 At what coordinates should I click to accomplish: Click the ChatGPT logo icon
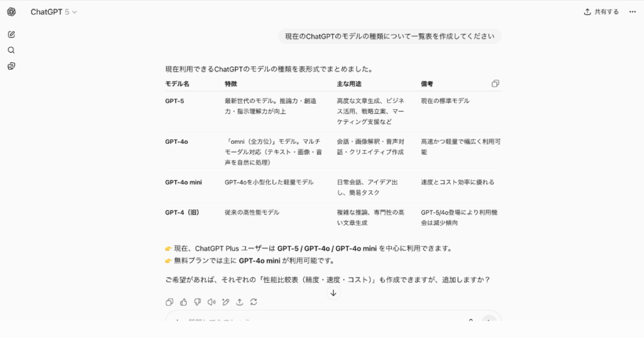[11, 12]
